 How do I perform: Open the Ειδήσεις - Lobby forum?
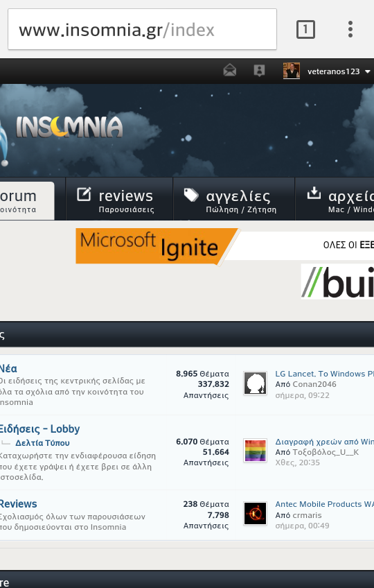tap(39, 429)
